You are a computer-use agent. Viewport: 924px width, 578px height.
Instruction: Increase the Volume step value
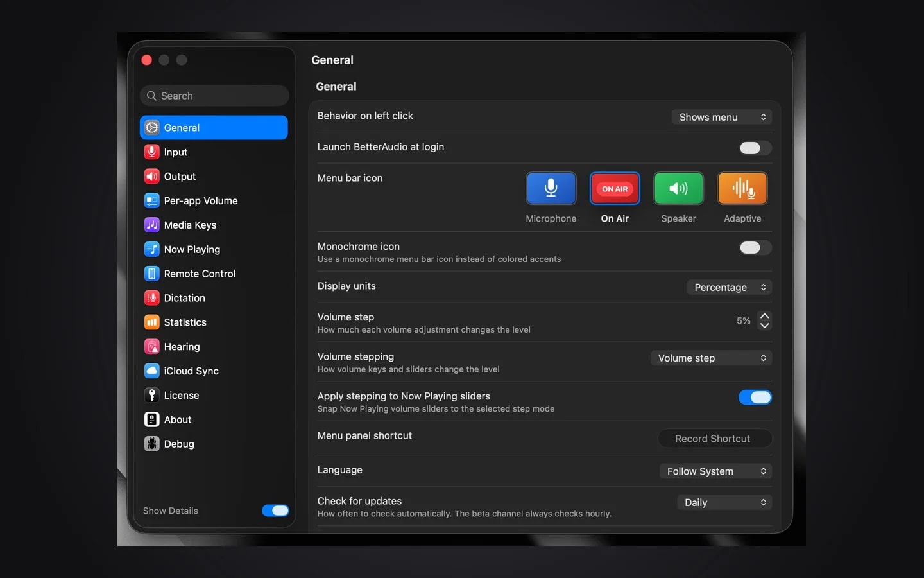click(764, 316)
